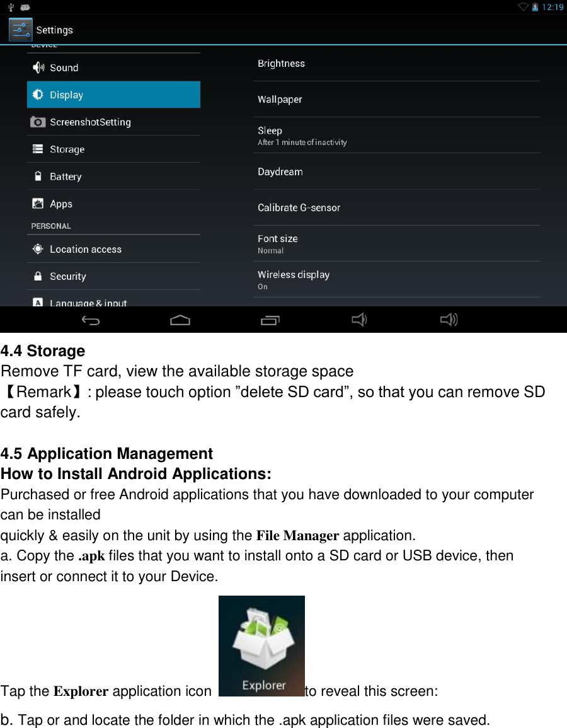Open ScreenshotSetting camera icon
567x728 pixels.
pos(38,122)
